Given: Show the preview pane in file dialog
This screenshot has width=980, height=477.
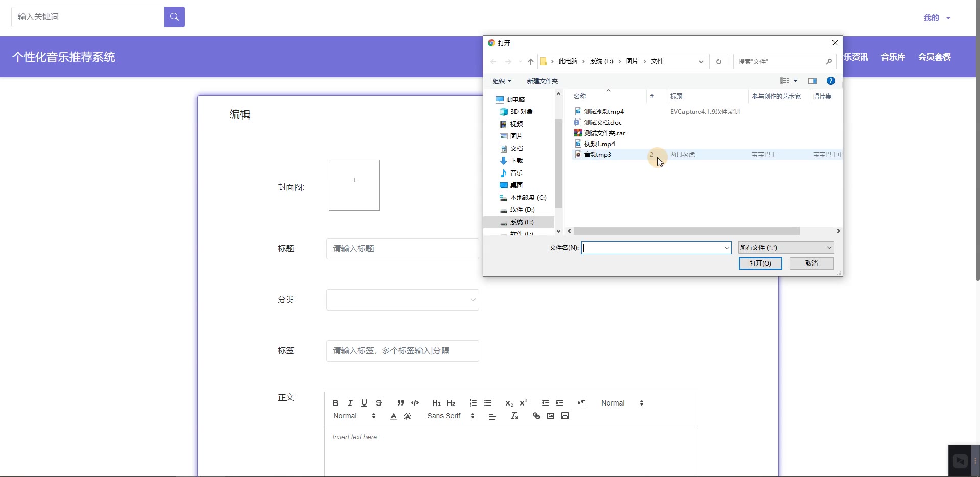Looking at the screenshot, I should click(x=813, y=81).
